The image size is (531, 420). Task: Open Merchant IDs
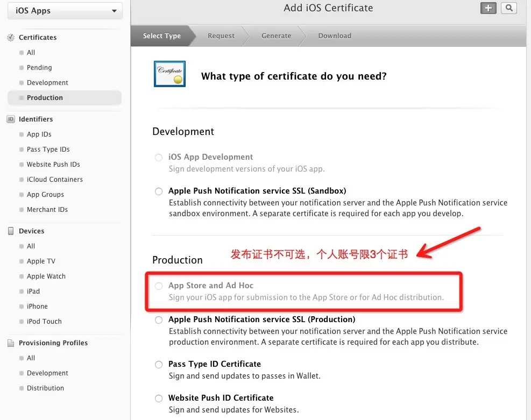47,210
